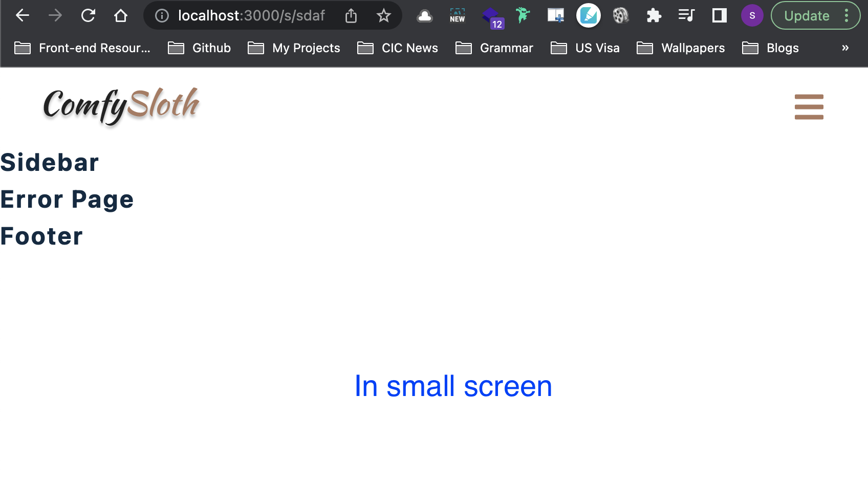Image resolution: width=868 pixels, height=484 pixels.
Task: Share this page using the share icon
Action: (351, 16)
